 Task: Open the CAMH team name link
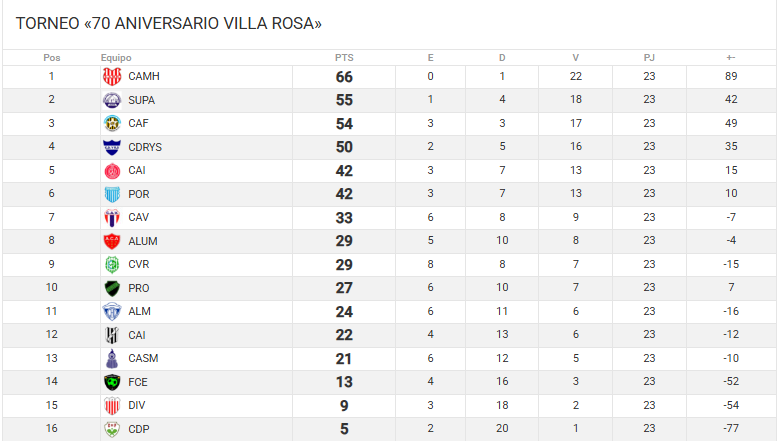pyautogui.click(x=144, y=77)
